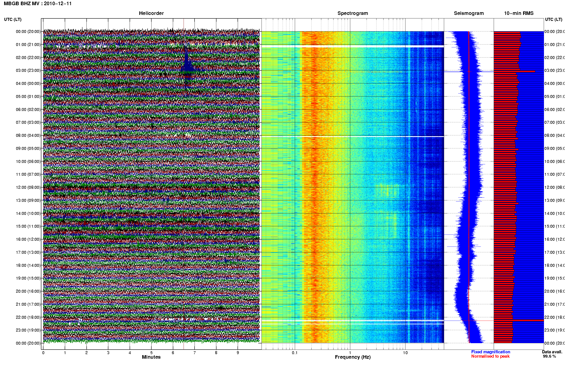This screenshot has width=588, height=368.
Task: Click the '16:00 (12:00)' time label
Action: (28, 239)
